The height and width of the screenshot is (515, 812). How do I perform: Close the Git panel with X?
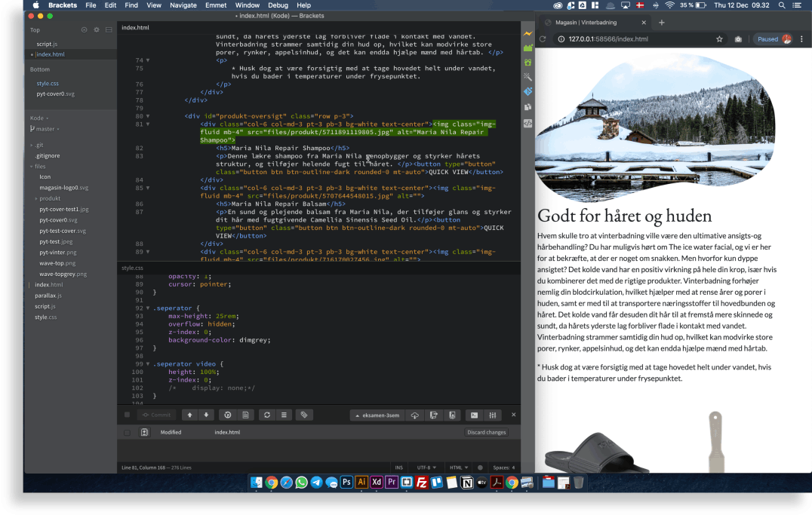point(514,415)
